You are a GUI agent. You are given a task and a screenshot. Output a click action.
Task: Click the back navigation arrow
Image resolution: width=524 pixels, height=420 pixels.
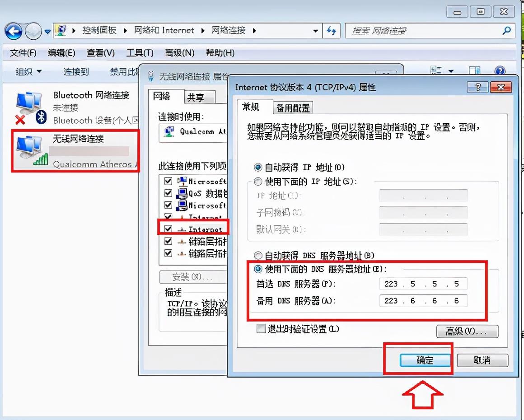coord(14,31)
